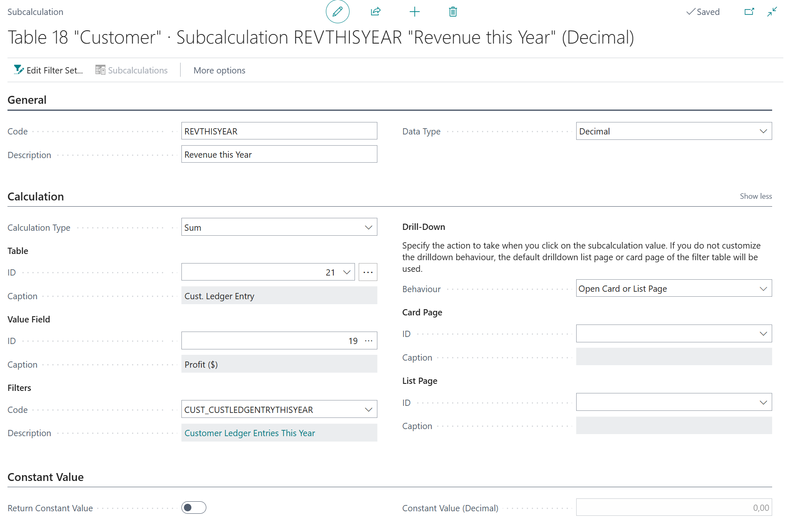Open the More options menu
This screenshot has width=790, height=532.
pyautogui.click(x=219, y=71)
